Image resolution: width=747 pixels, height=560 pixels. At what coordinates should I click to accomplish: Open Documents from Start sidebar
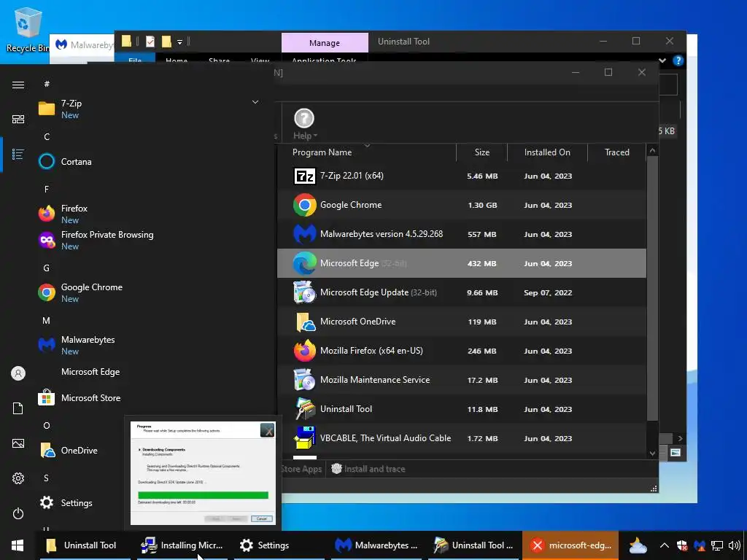pyautogui.click(x=18, y=408)
